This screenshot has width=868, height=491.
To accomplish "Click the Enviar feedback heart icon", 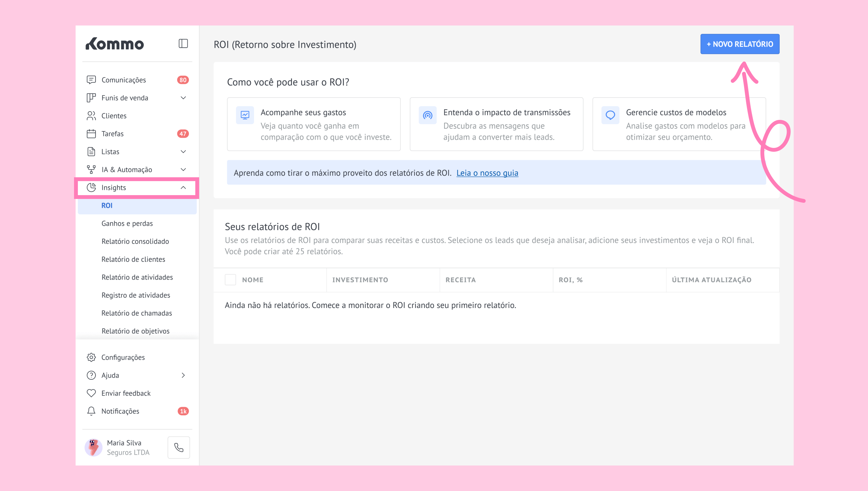I will coord(91,393).
